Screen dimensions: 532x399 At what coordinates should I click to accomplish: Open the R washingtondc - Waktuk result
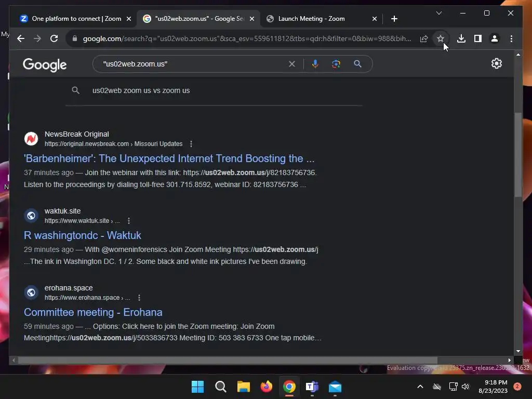tap(83, 235)
